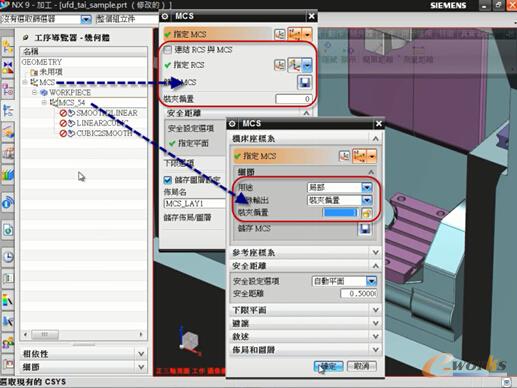
Task: Collapse 細節 section in front MCS dialog
Action: (371, 172)
